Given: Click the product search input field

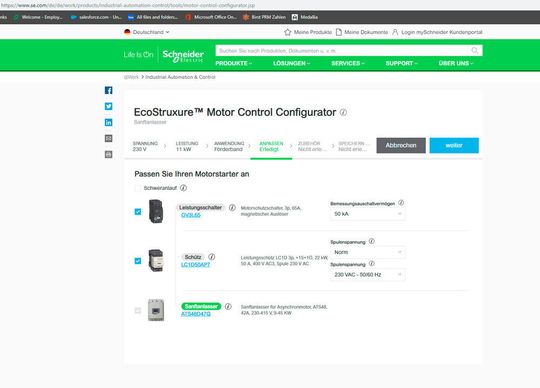Looking at the screenshot, I should (x=343, y=51).
